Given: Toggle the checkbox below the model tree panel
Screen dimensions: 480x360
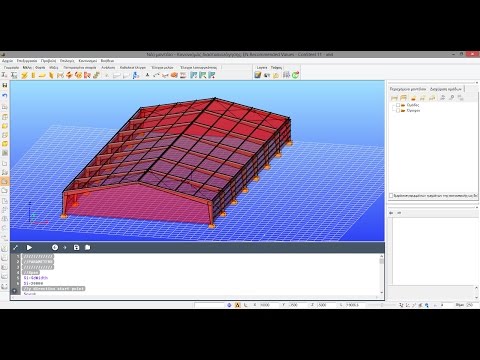Looking at the screenshot, I should (x=391, y=196).
